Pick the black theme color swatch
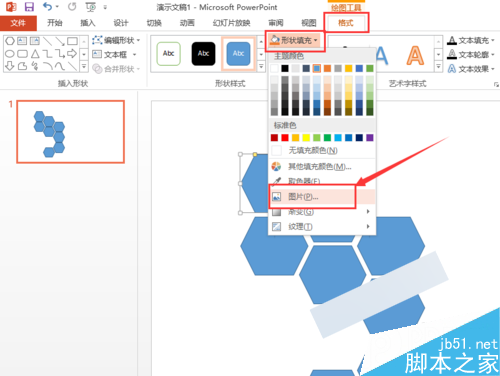The image size is (500, 376). click(x=285, y=68)
